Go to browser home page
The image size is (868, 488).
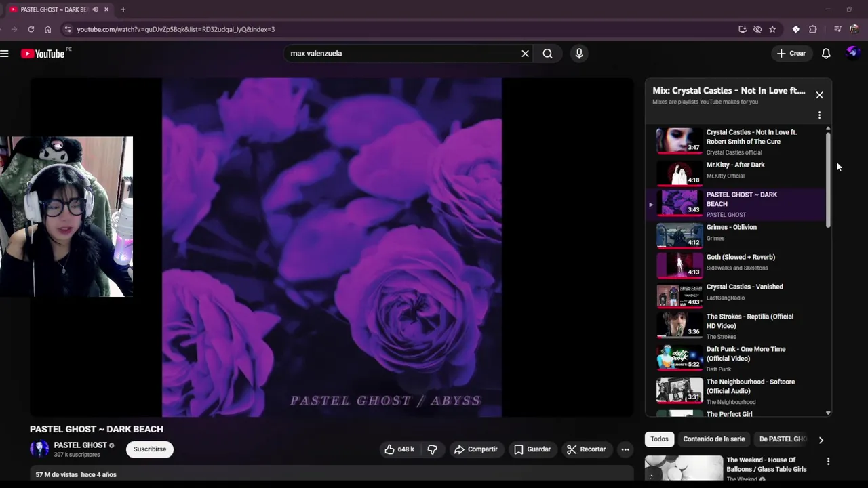click(x=47, y=29)
